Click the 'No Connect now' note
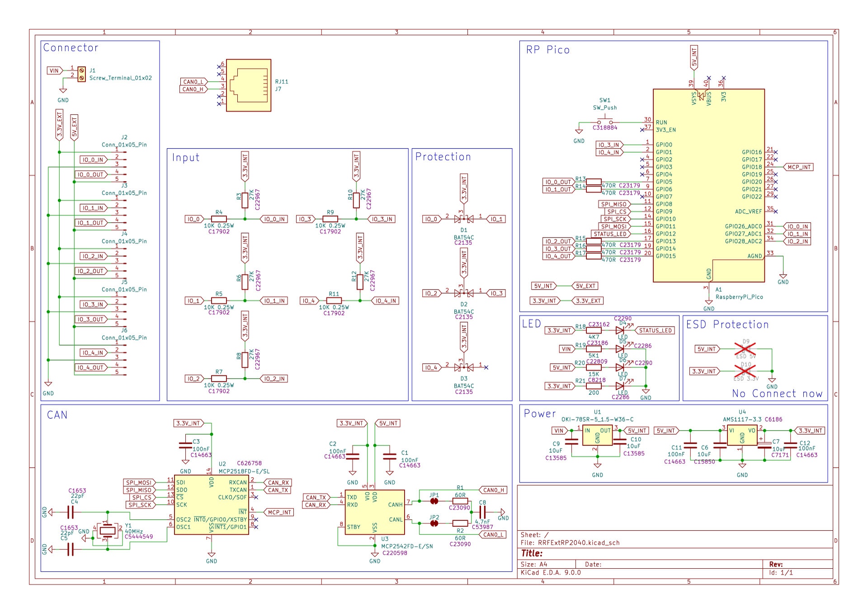 click(777, 393)
